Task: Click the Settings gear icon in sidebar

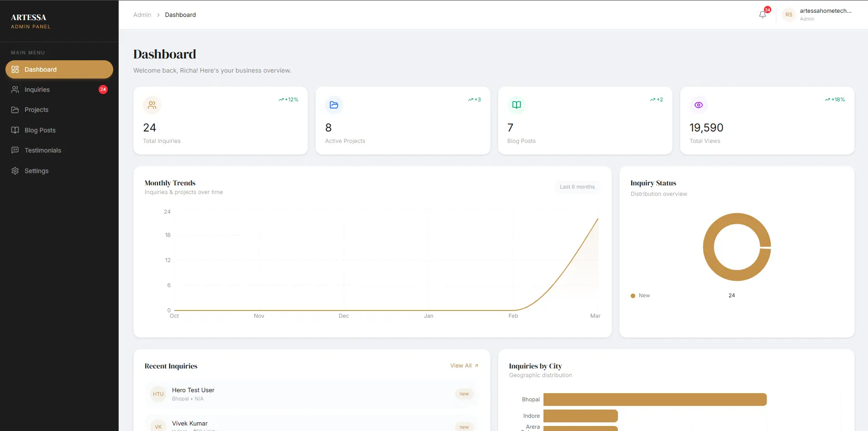Action: coord(15,171)
